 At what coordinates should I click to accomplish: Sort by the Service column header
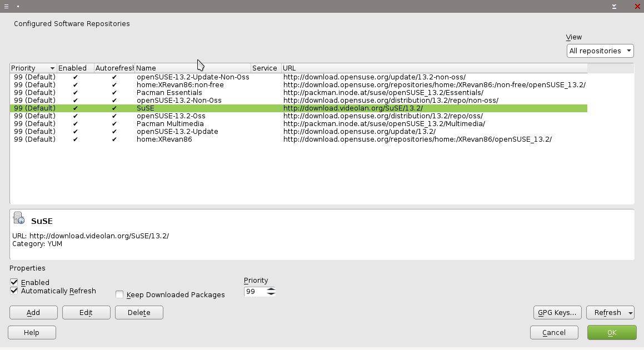tap(266, 68)
